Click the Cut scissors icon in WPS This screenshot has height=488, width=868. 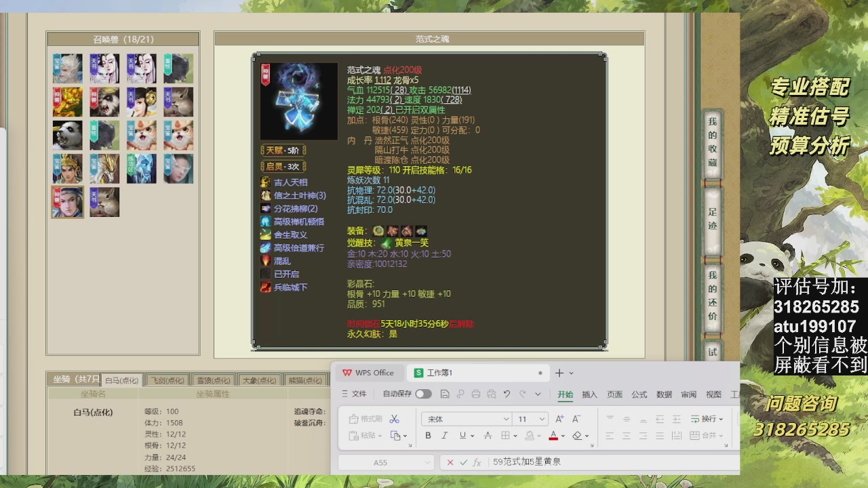coord(394,419)
